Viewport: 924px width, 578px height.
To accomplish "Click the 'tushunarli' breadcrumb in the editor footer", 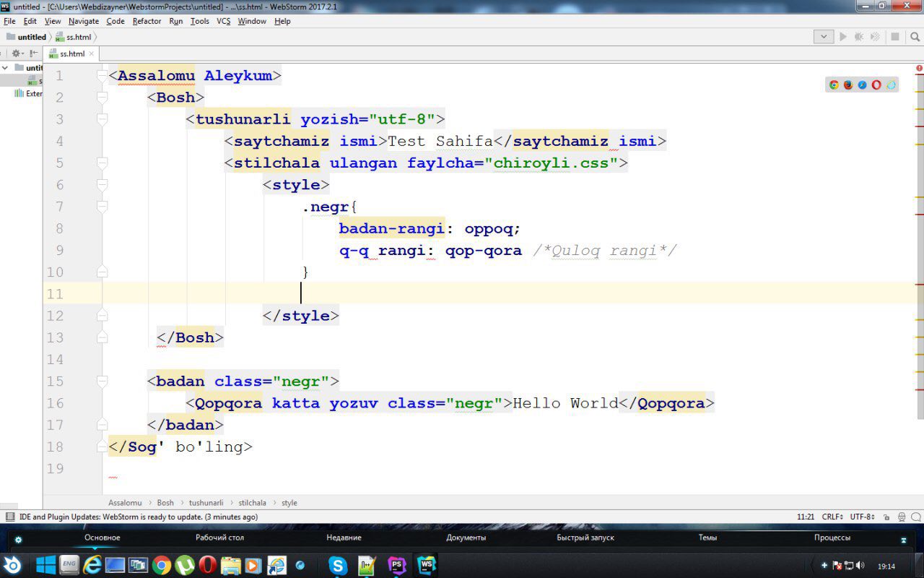I will click(x=206, y=502).
